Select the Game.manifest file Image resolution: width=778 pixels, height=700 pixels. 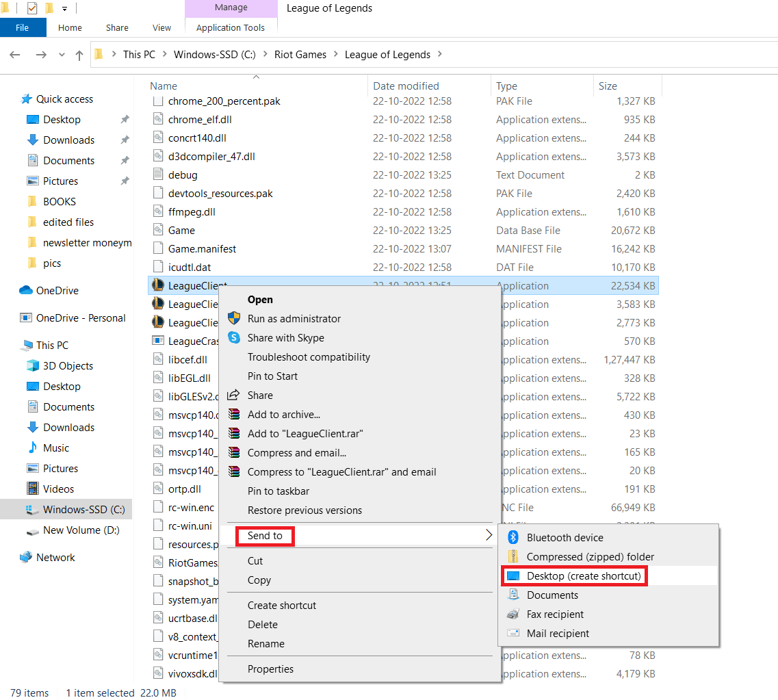coord(202,248)
